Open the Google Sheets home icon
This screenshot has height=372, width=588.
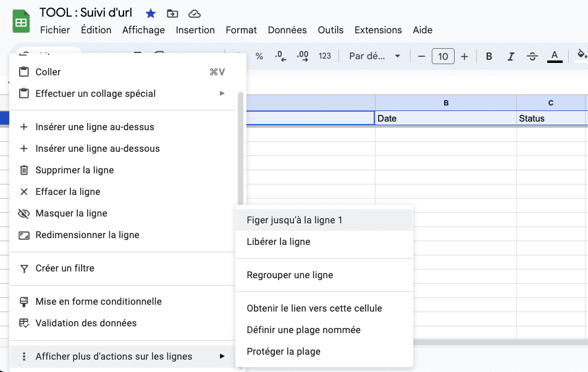[21, 22]
